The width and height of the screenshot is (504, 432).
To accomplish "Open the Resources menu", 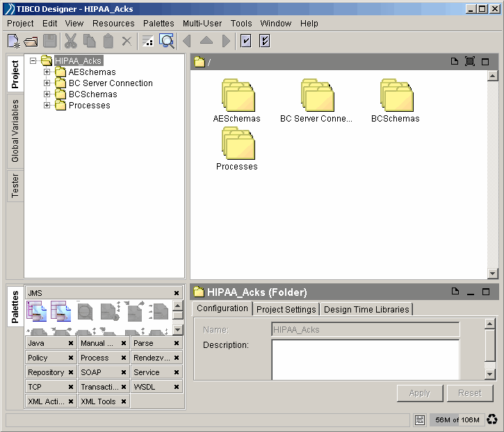I will 113,24.
